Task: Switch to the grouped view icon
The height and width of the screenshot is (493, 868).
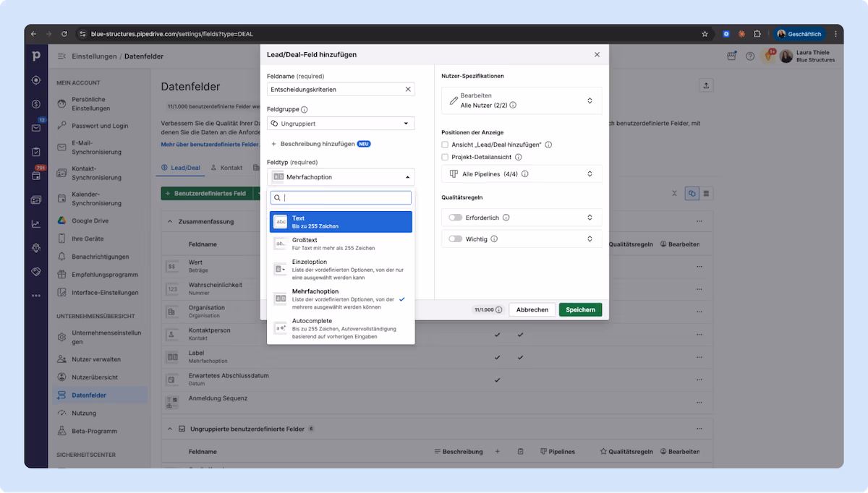Action: [692, 193]
